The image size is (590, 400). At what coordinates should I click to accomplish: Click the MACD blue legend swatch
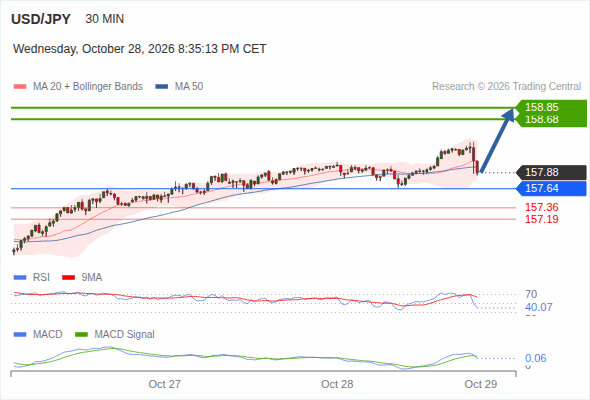pos(20,335)
